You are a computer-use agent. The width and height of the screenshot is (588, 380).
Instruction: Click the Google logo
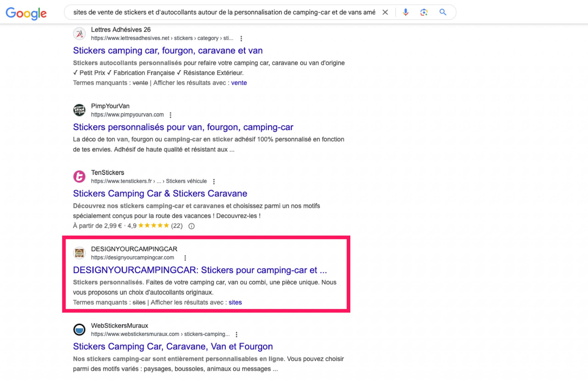[26, 13]
